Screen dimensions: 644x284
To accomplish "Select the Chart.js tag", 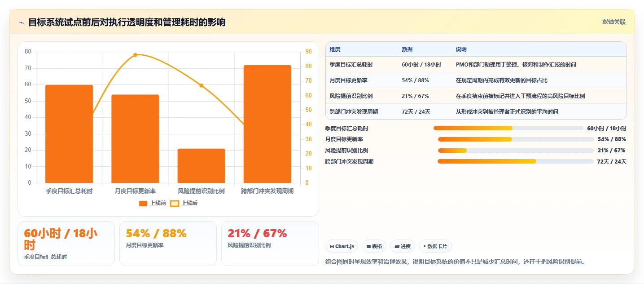I will (342, 246).
